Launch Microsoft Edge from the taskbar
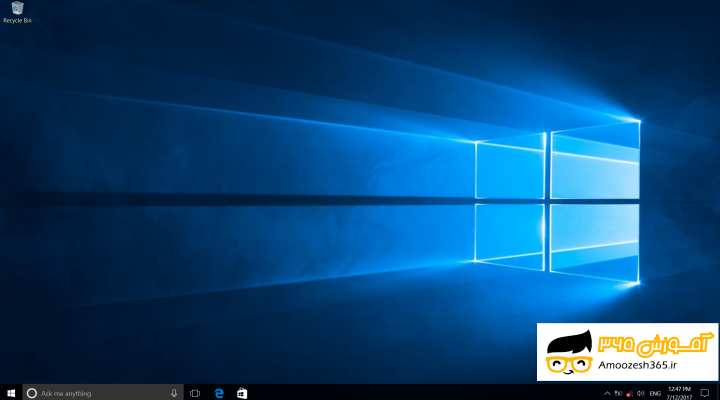Image resolution: width=720 pixels, height=400 pixels. coord(219,393)
